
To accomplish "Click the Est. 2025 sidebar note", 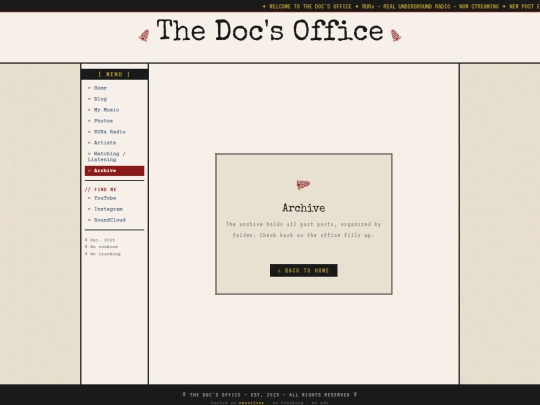I will click(100, 240).
